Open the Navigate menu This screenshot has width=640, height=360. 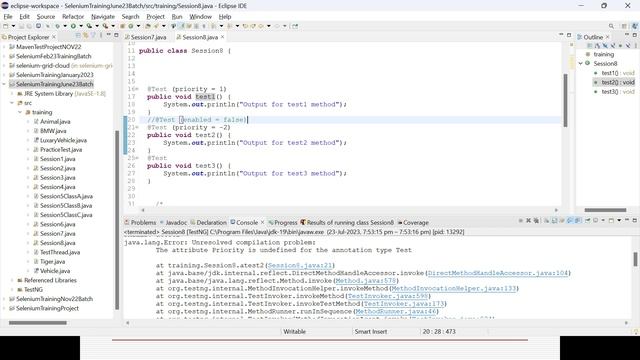point(103,16)
